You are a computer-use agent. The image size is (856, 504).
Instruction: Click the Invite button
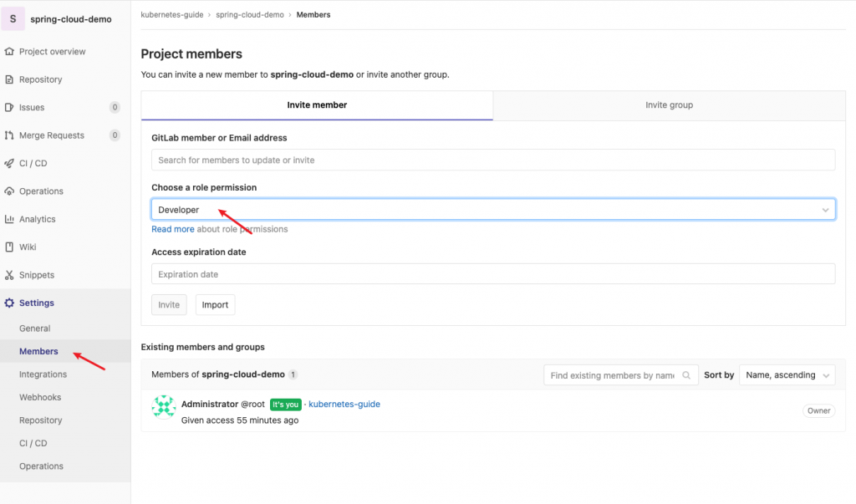(x=169, y=305)
